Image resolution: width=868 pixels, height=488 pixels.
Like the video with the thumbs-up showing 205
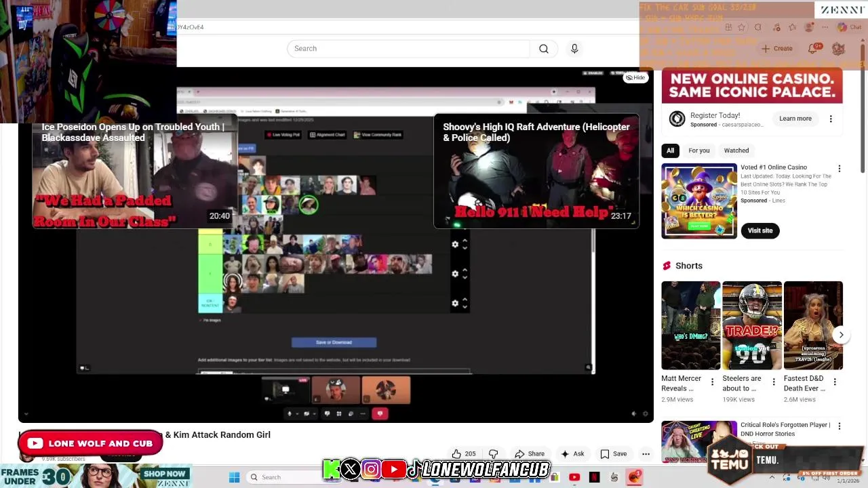[x=464, y=454]
